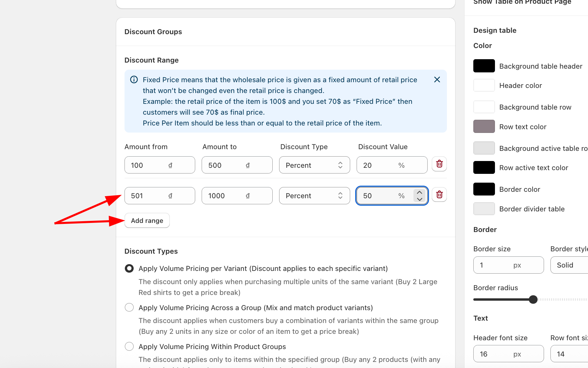This screenshot has height=368, width=588.
Task: Dismiss the Fixed Price info banner
Action: coord(437,79)
